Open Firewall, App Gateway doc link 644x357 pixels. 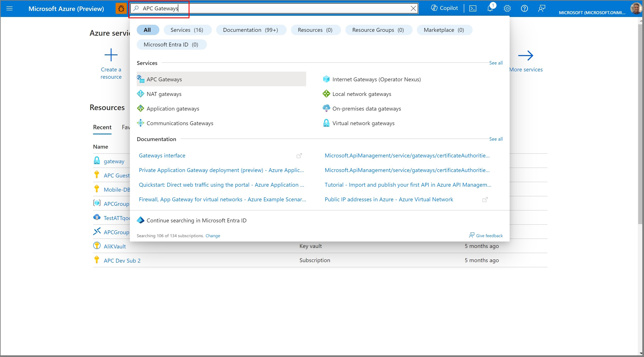(x=222, y=200)
